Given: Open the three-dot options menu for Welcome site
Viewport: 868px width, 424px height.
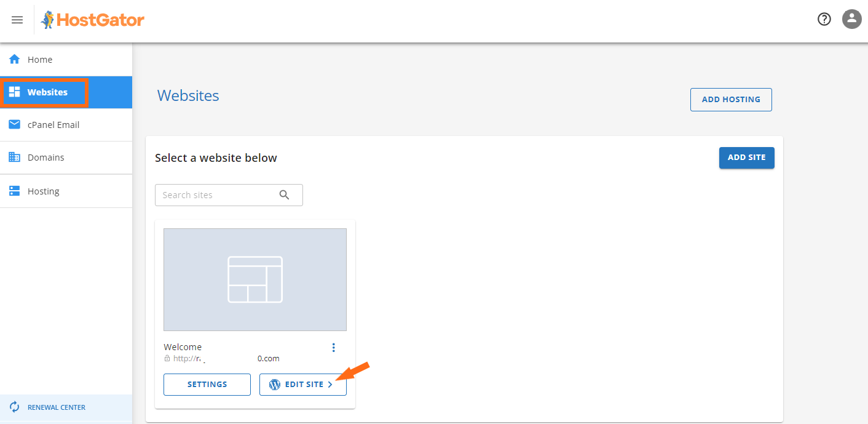Looking at the screenshot, I should 333,347.
